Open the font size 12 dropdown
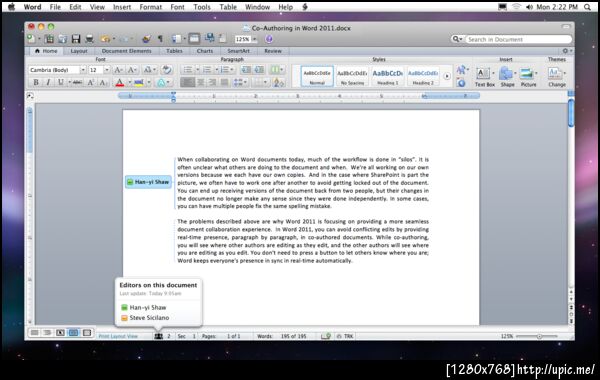The height and width of the screenshot is (380, 600). pyautogui.click(x=107, y=70)
